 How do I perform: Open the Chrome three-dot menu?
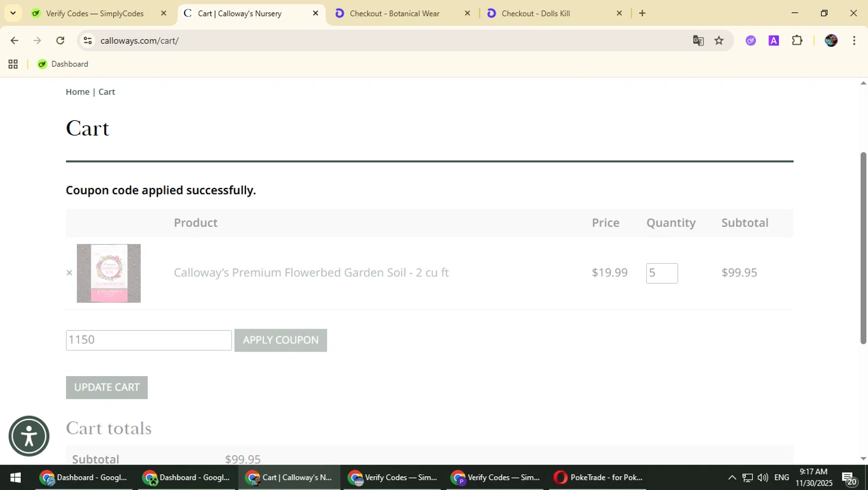pyautogui.click(x=854, y=40)
